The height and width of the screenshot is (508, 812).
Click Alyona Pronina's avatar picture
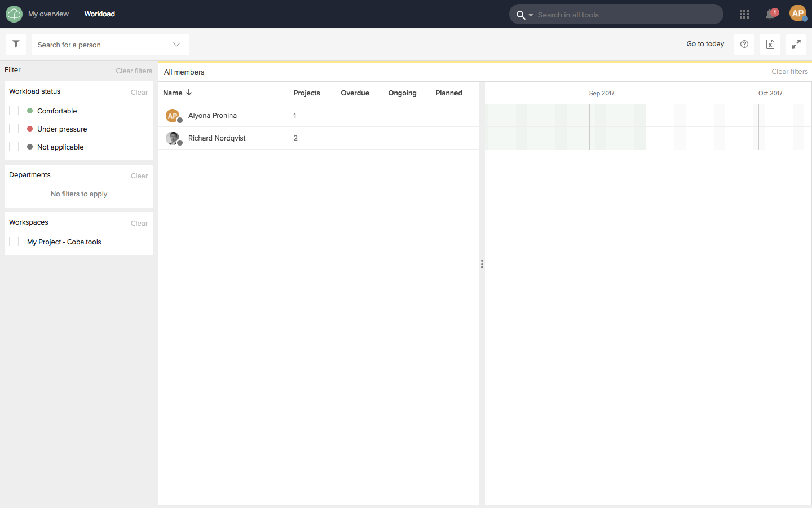tap(173, 116)
